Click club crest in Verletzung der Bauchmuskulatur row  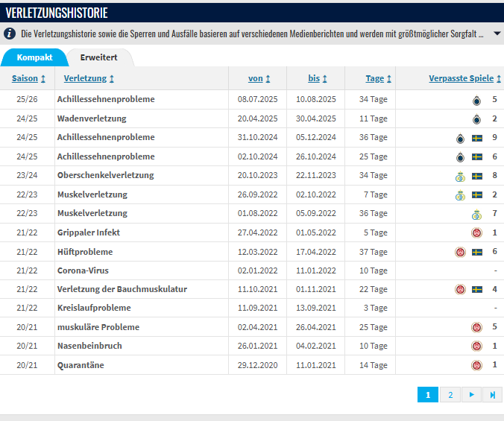pos(460,290)
